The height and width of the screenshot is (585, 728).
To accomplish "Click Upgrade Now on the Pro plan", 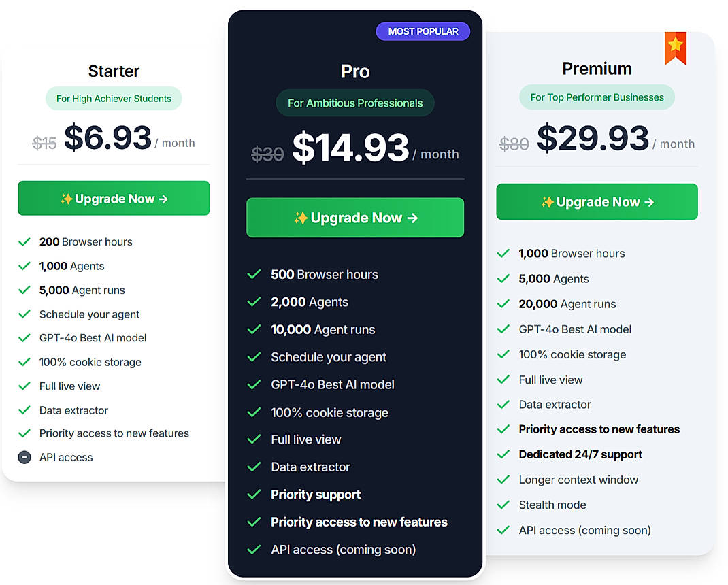I will [354, 218].
